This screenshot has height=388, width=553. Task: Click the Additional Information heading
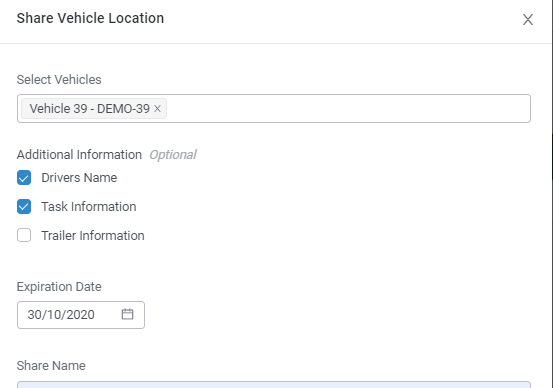(x=79, y=154)
